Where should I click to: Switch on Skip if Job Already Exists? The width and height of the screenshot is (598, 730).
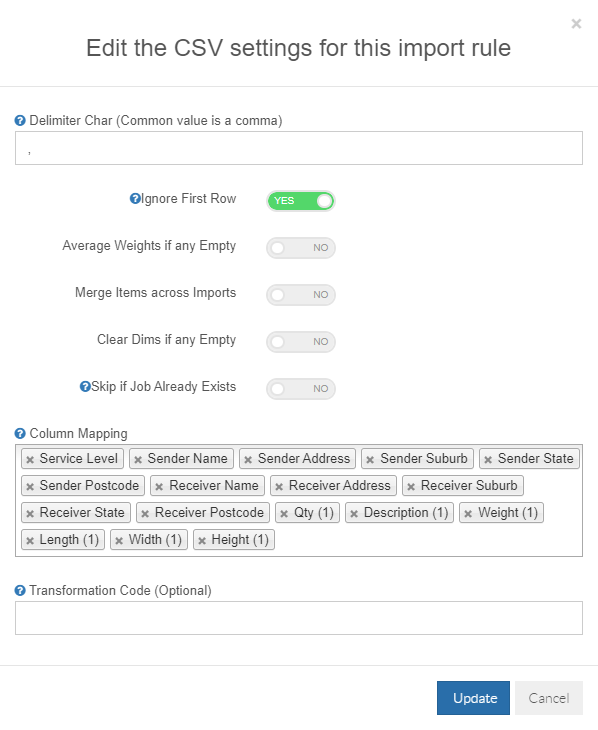coord(301,389)
